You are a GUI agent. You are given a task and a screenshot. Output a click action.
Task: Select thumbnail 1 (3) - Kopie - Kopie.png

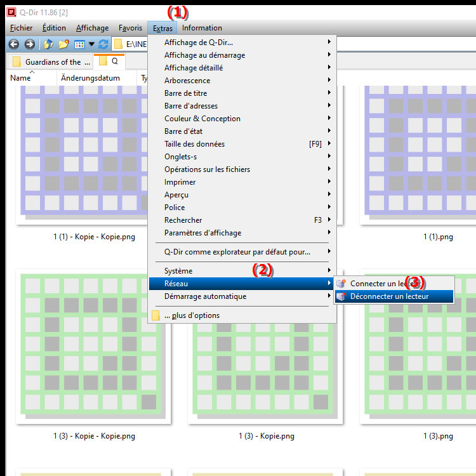(x=93, y=347)
